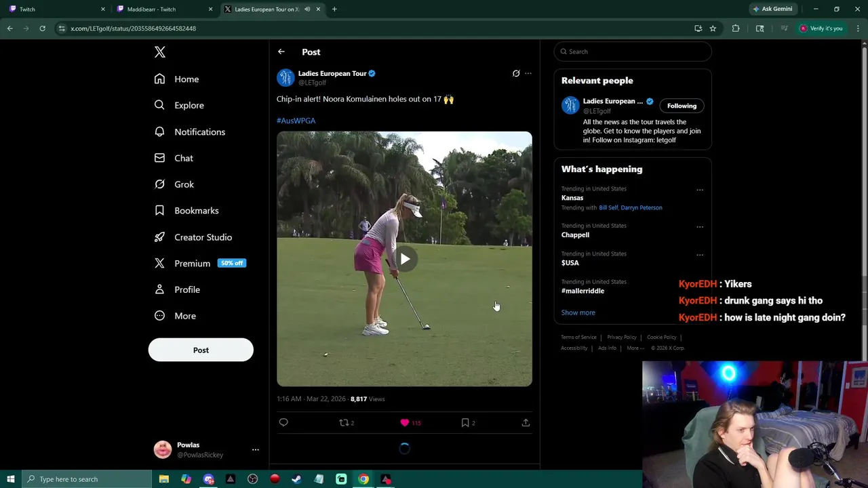Open Terms of Service footer link
This screenshot has width=868, height=488.
(578, 337)
